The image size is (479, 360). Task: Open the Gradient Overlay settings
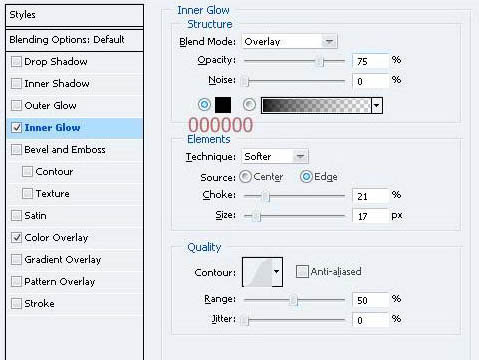pyautogui.click(x=75, y=259)
